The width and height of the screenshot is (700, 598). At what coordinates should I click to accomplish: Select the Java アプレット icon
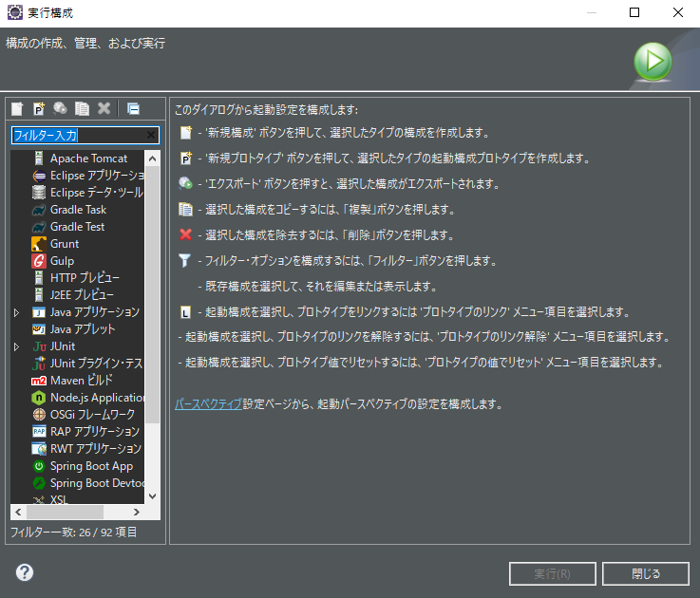coord(39,328)
